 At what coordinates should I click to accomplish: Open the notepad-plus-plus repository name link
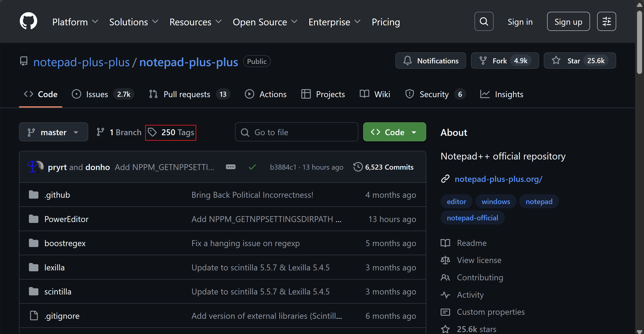[189, 62]
